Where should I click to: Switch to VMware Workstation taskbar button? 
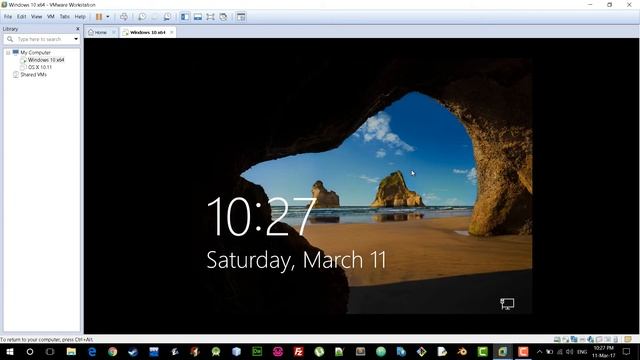point(502,351)
